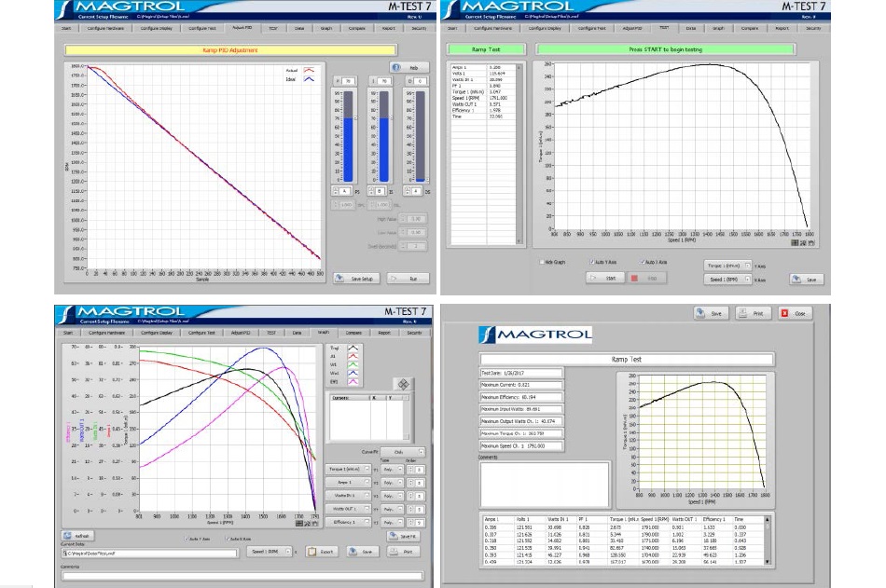This screenshot has width=886, height=588.
Task: Open the Graph tab in the PID adjustment window
Action: tap(326, 28)
